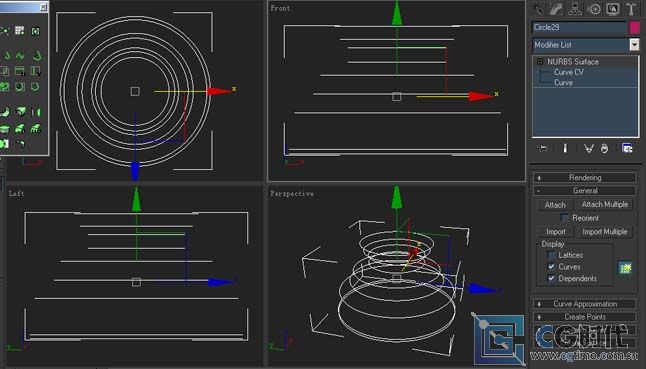Click the Attach Multiple button

(x=604, y=205)
